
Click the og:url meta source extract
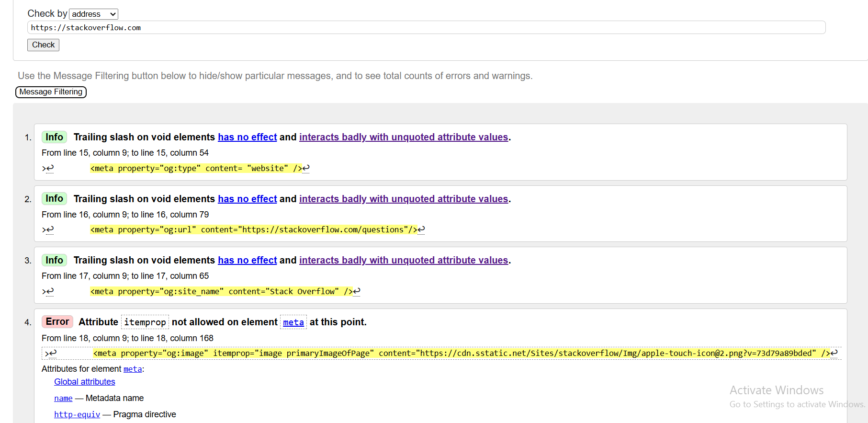(254, 229)
